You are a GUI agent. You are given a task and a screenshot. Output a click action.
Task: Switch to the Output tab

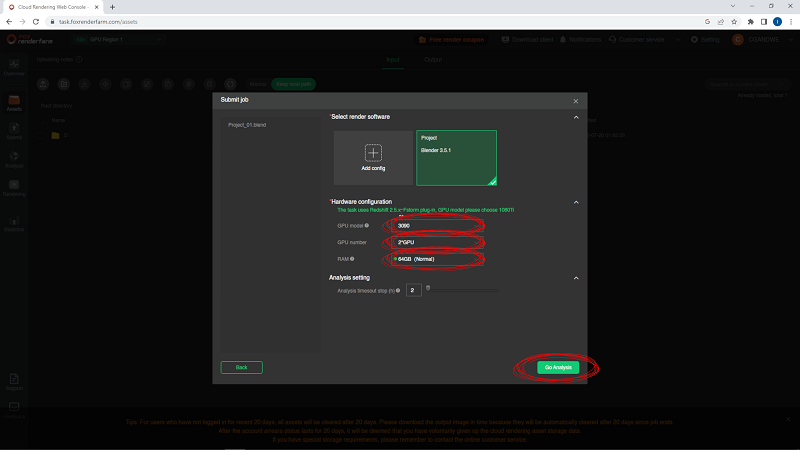[433, 60]
